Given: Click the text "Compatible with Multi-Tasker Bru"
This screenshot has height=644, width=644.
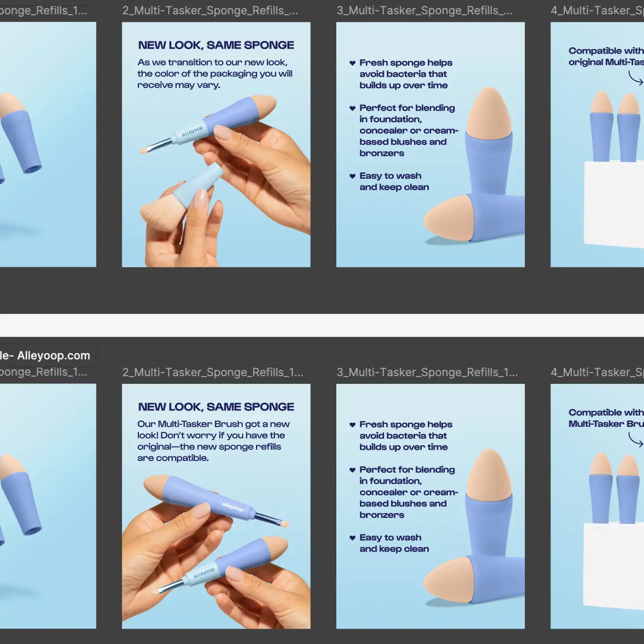Looking at the screenshot, I should (606, 418).
